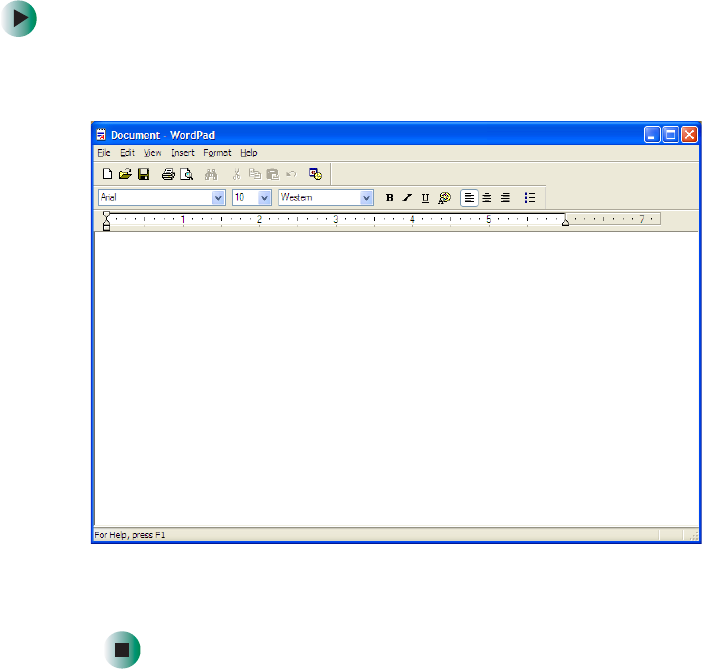Open the Edit menu
The width and height of the screenshot is (702, 669).
click(127, 153)
